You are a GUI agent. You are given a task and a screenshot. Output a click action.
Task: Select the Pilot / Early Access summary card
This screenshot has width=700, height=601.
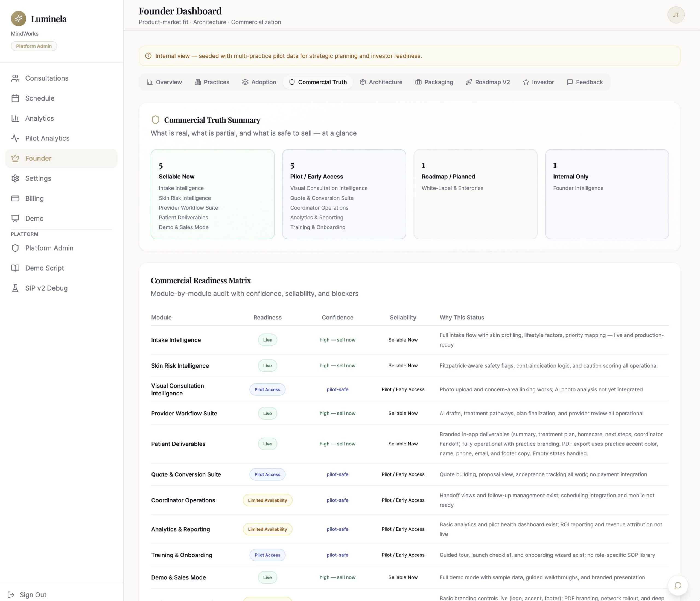344,194
